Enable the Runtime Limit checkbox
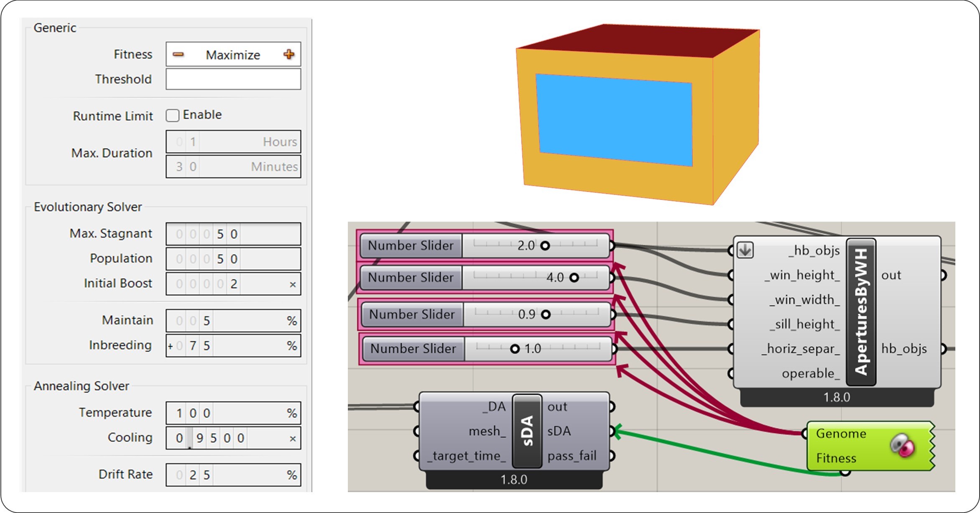 pos(173,115)
